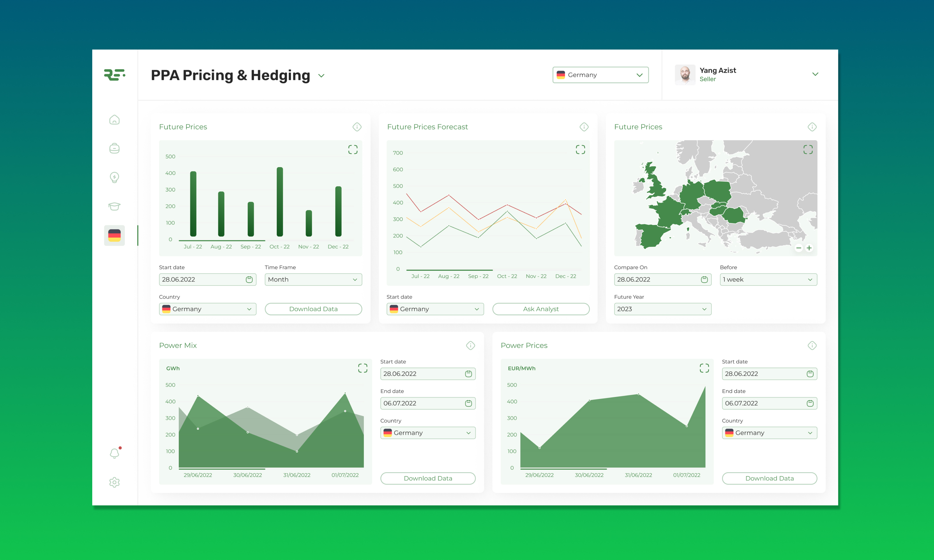Open calendar for Power Mix End date
The height and width of the screenshot is (560, 934).
[468, 403]
